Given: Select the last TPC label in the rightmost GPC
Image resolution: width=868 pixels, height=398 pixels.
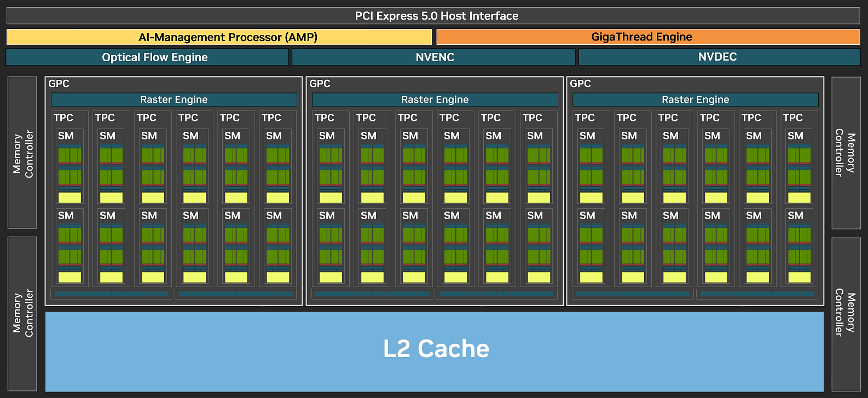Looking at the screenshot, I should point(792,118).
